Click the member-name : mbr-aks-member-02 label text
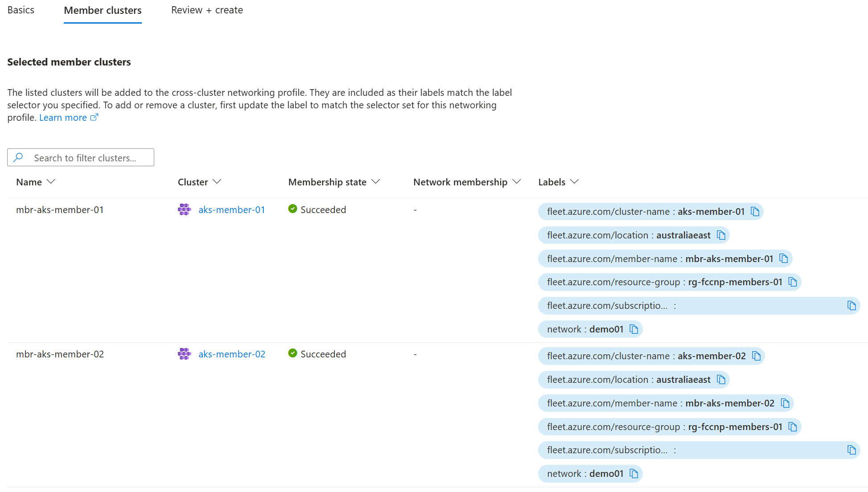This screenshot has width=868, height=492. 661,403
